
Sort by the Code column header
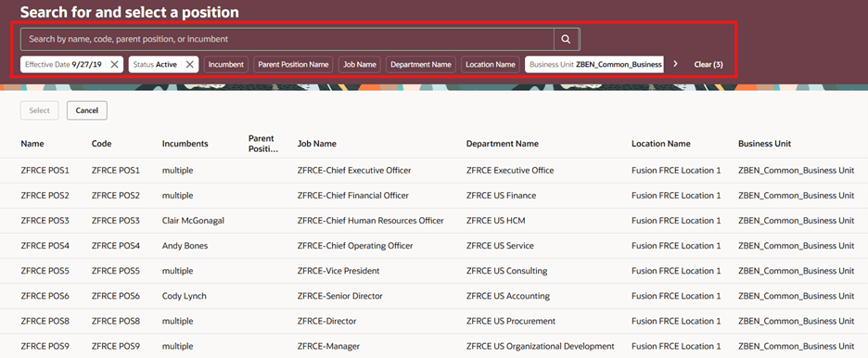[102, 144]
